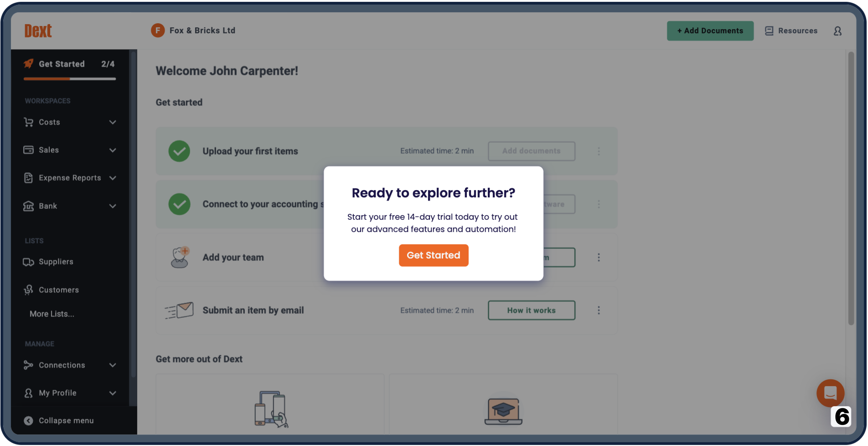Click Add Documents green button

click(x=710, y=30)
